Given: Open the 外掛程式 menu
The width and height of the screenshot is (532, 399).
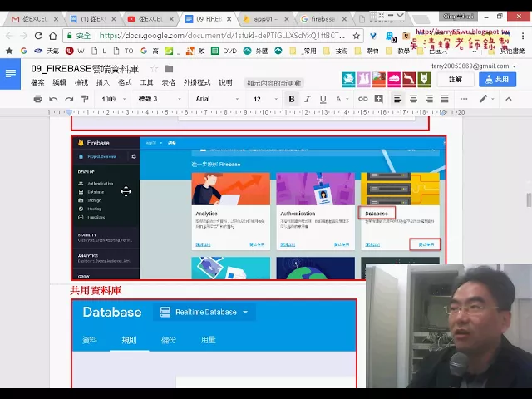Looking at the screenshot, I should tap(197, 82).
